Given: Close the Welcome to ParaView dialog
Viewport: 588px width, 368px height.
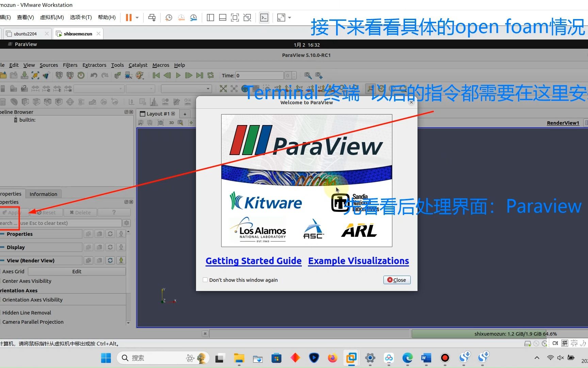Looking at the screenshot, I should coord(397,280).
